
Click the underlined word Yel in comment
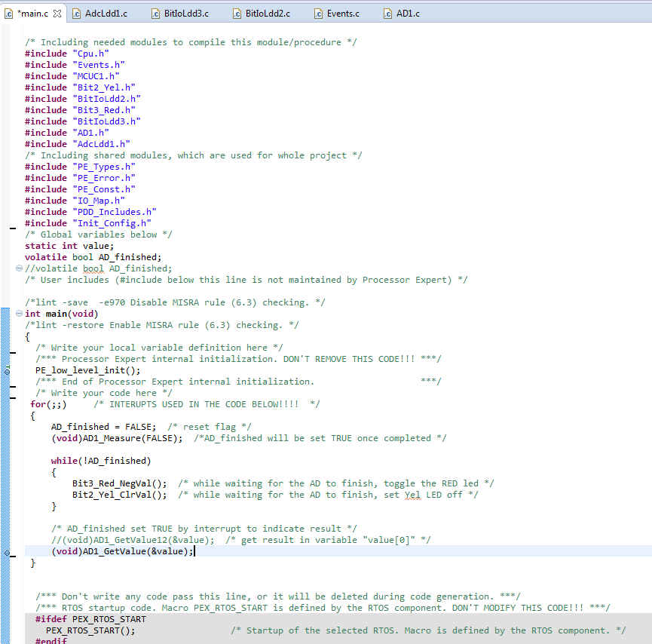413,495
